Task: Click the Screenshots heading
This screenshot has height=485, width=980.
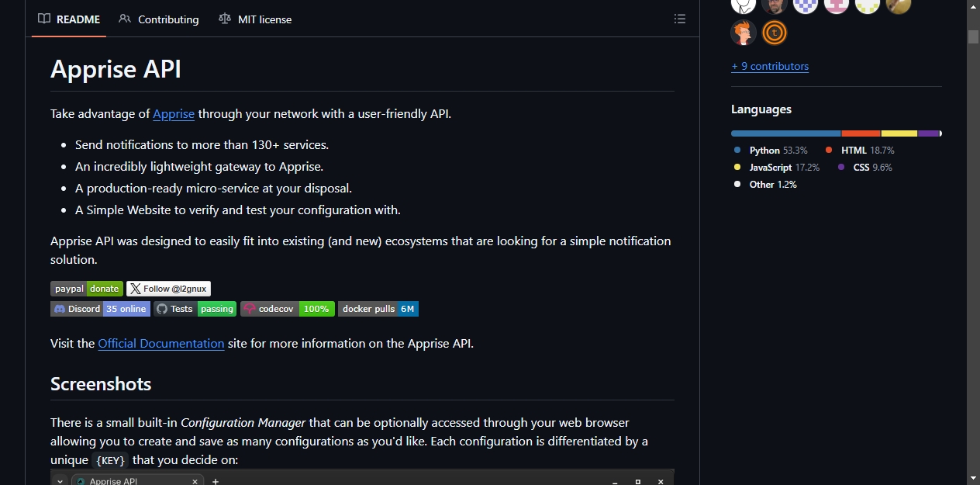Action: tap(101, 384)
